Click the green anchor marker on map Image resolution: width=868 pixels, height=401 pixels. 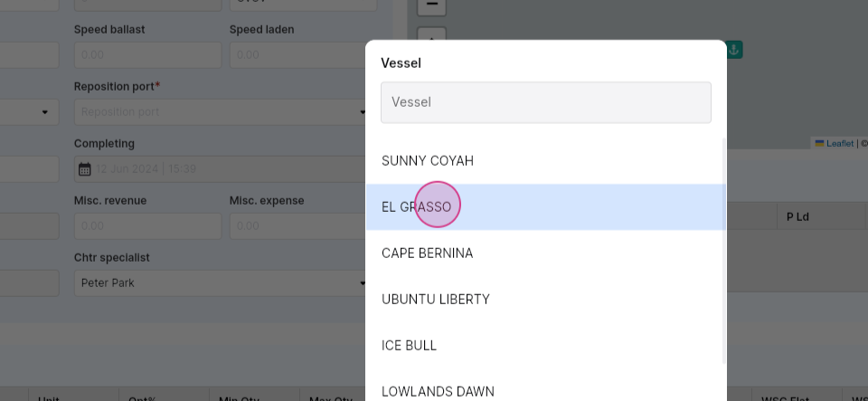(x=734, y=50)
